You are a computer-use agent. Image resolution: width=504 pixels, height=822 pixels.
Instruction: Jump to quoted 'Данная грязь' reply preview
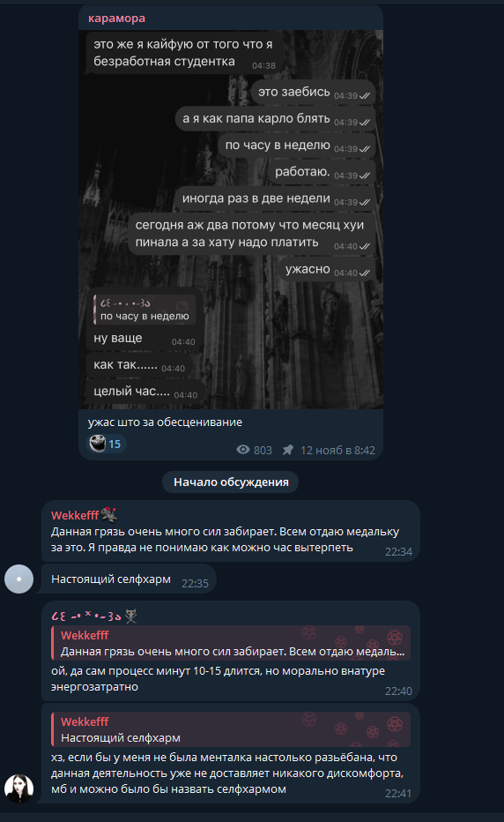231,643
